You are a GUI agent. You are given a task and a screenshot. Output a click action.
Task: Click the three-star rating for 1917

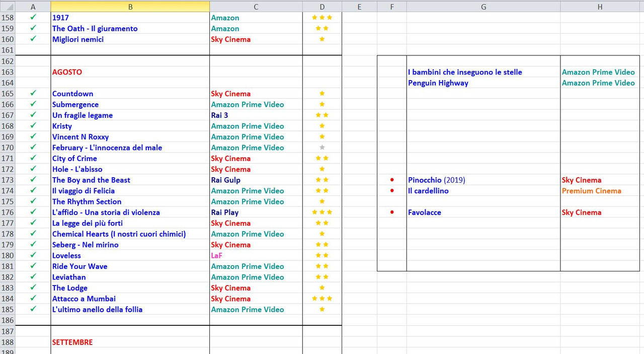coord(322,18)
